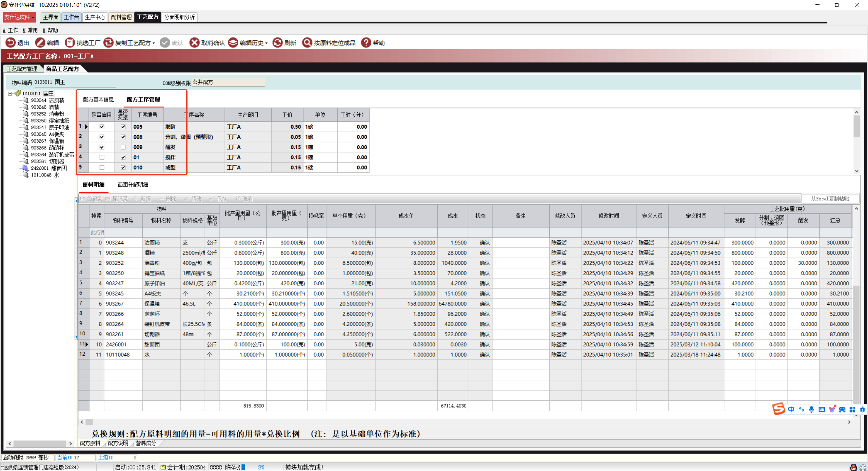Click the 刷新 refresh icon
This screenshot has width=868, height=471.
coord(277,43)
